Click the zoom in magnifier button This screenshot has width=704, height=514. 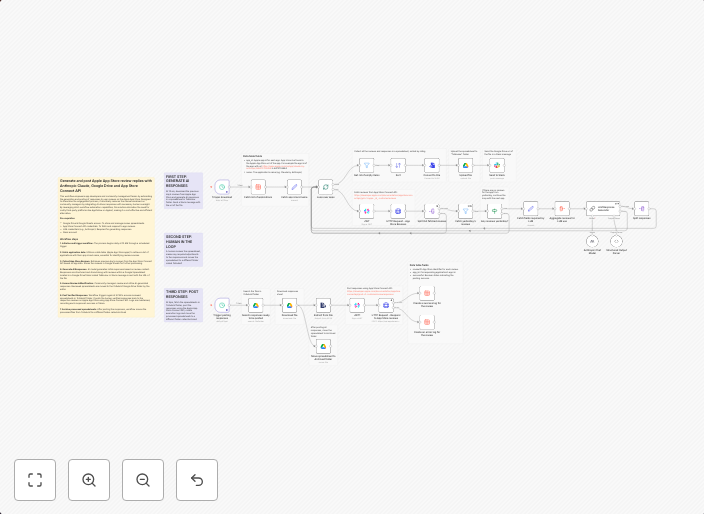pyautogui.click(x=89, y=480)
